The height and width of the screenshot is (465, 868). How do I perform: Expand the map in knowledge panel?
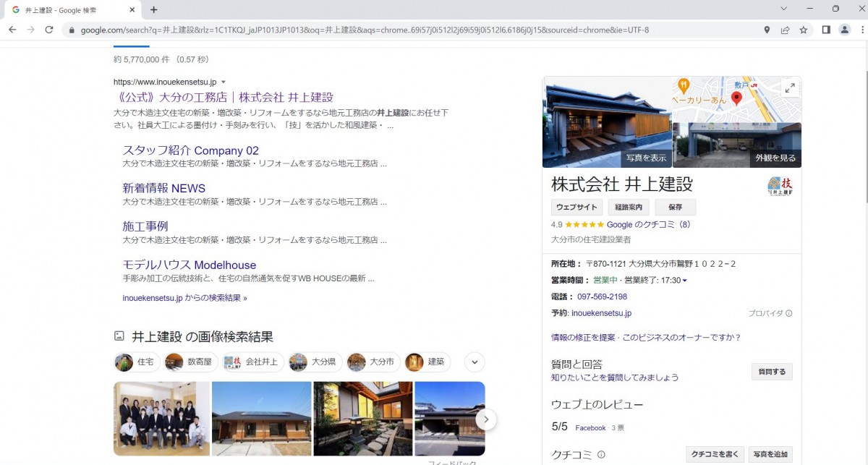point(790,88)
